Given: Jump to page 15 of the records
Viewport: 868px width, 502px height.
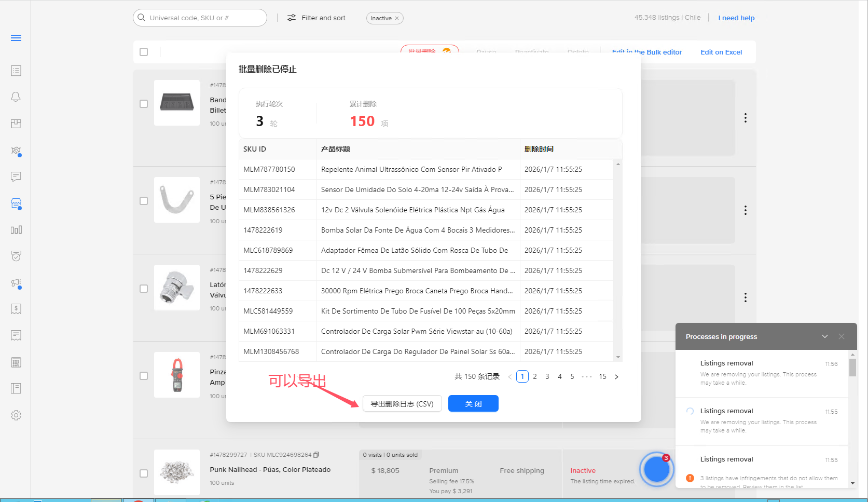Looking at the screenshot, I should coord(602,377).
